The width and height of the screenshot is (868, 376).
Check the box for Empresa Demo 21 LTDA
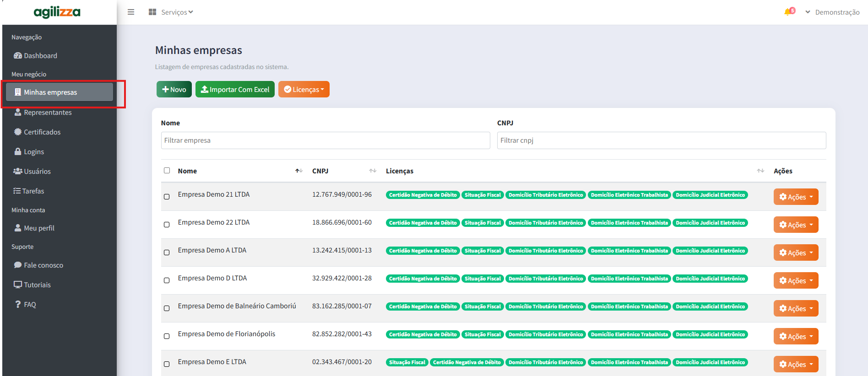167,197
